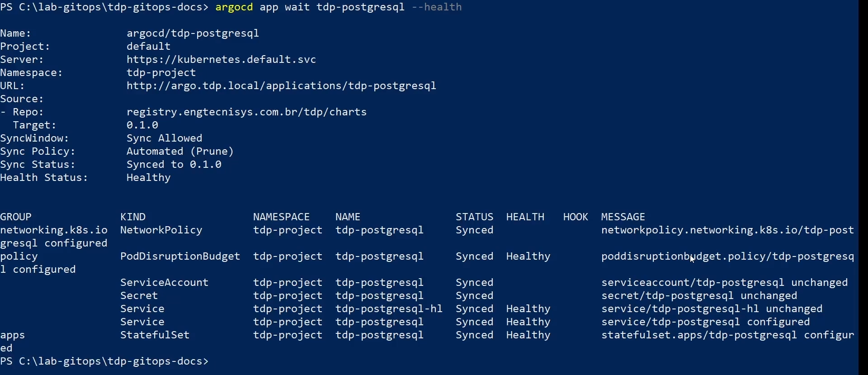This screenshot has width=868, height=375.
Task: Click the STATUS column header
Action: click(x=474, y=217)
